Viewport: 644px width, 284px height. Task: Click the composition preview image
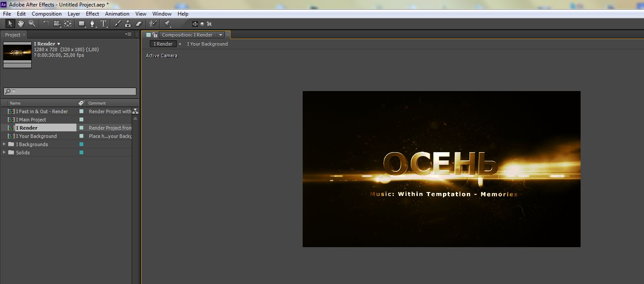tap(441, 169)
